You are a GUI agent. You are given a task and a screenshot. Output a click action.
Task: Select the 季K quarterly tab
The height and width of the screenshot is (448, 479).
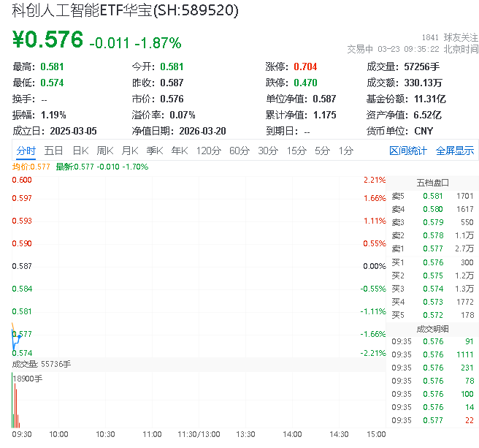(x=155, y=151)
